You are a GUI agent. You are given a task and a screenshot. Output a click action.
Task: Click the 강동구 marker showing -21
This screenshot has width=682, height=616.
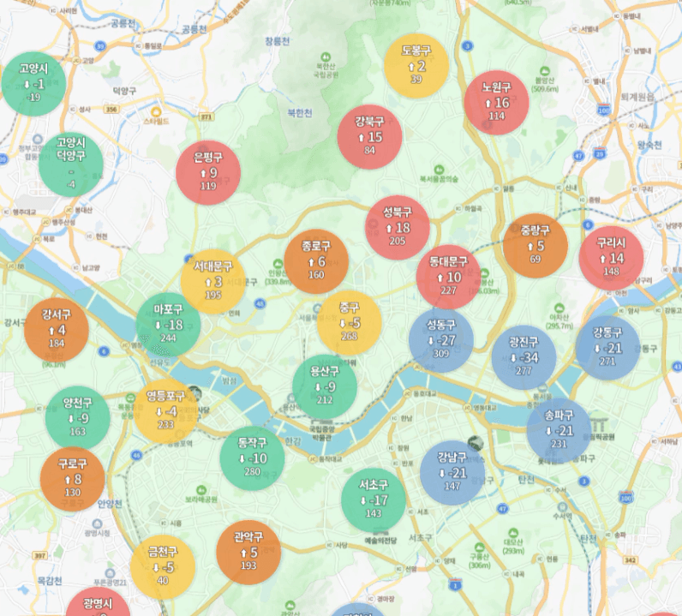tap(607, 348)
